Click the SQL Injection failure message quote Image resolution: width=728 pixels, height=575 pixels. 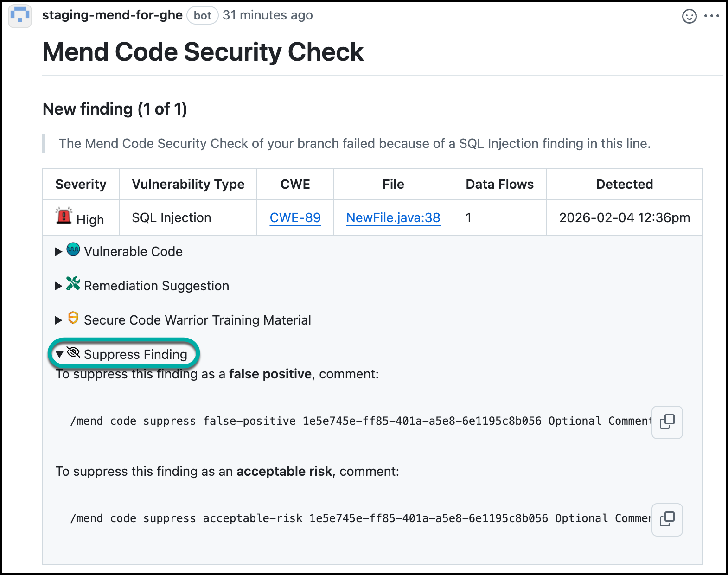tap(355, 143)
